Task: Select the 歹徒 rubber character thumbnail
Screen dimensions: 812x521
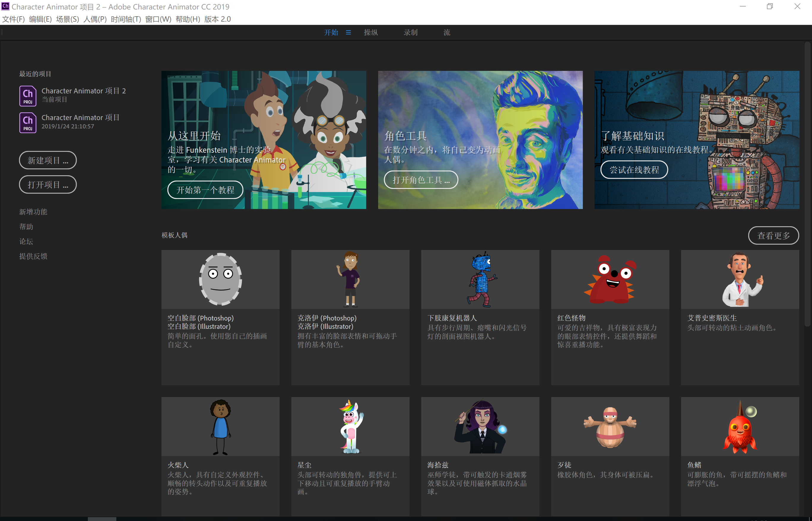Action: coord(610,427)
